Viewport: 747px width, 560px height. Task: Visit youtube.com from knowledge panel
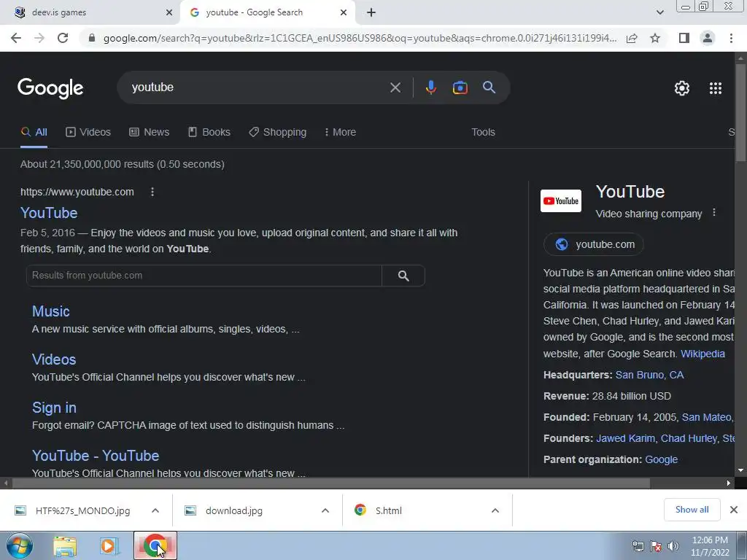tap(594, 244)
